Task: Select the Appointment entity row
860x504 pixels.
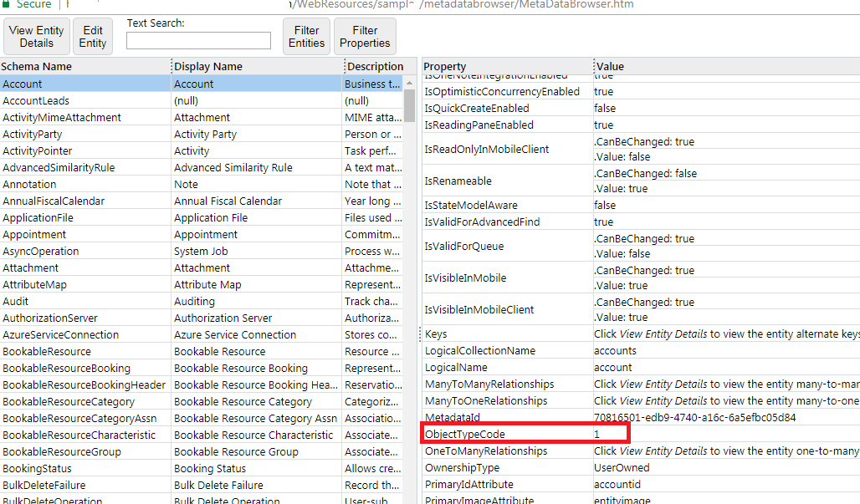Action: [x=84, y=234]
